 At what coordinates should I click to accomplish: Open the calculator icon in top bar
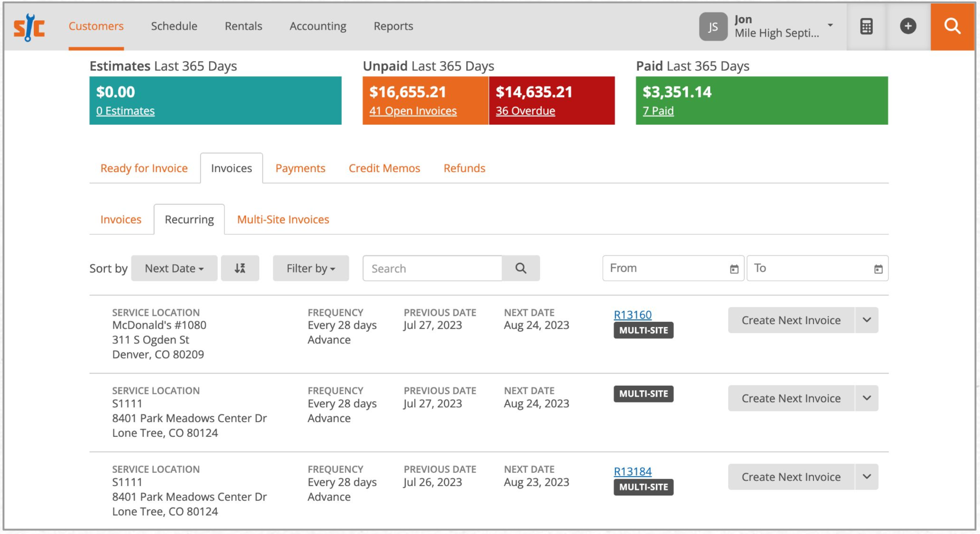point(867,26)
